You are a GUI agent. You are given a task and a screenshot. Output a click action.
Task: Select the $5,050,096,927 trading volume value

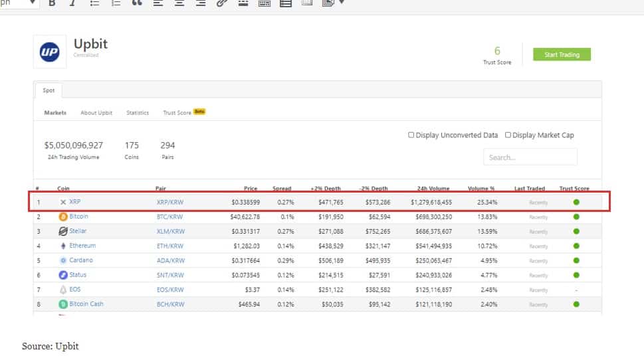point(74,145)
